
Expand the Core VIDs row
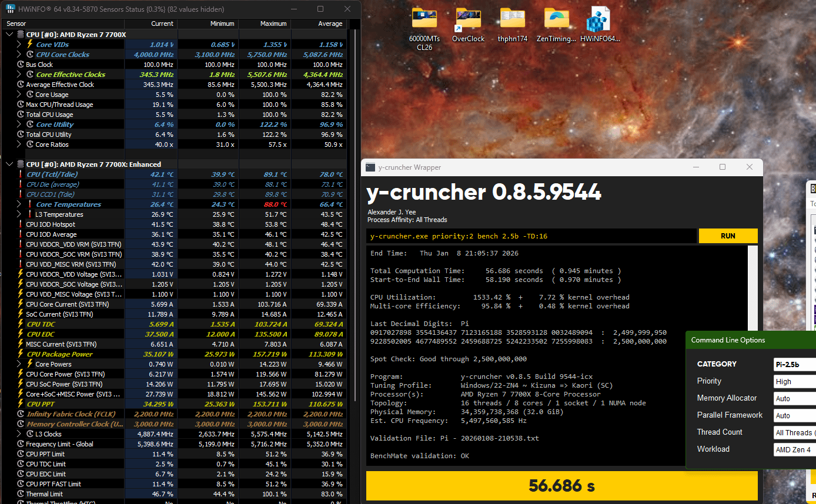(x=19, y=45)
